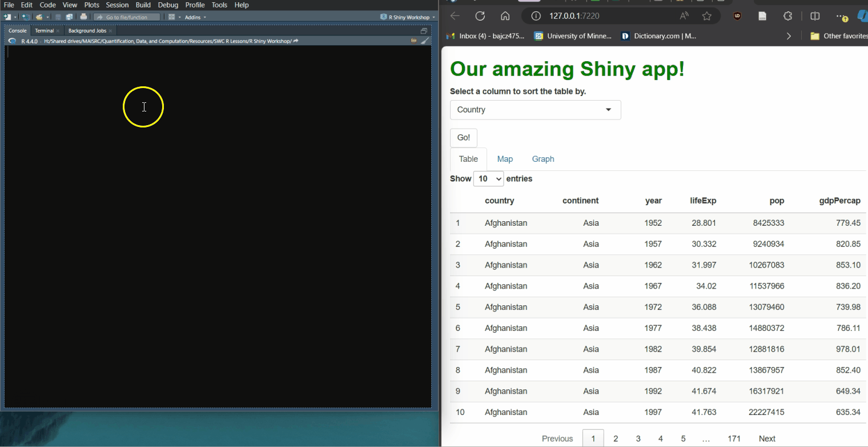
Task: Print the current file
Action: tap(83, 17)
